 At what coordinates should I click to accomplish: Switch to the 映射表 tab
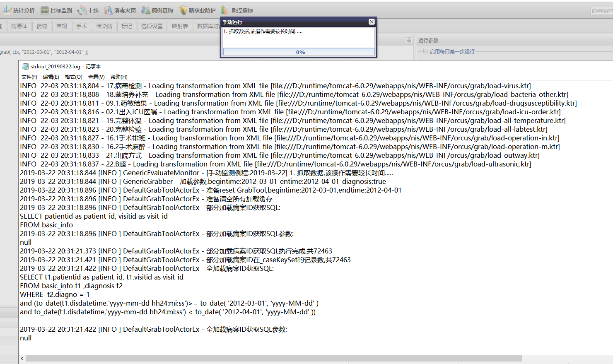(x=180, y=26)
